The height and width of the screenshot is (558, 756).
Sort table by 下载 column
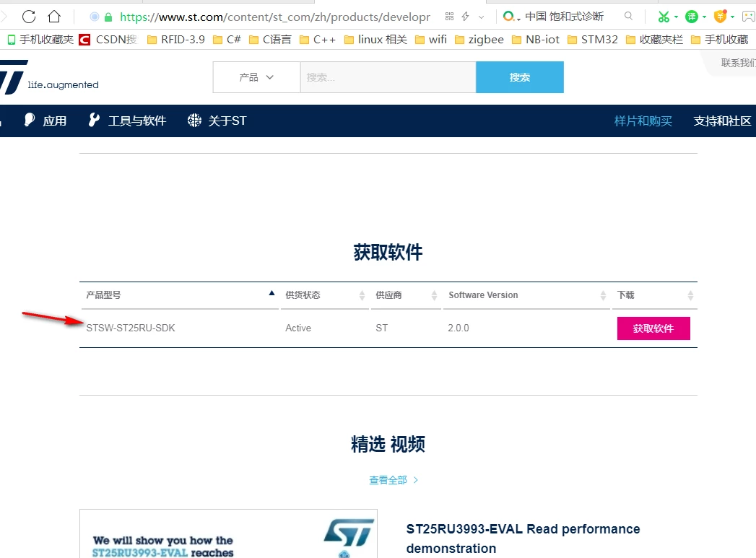(x=654, y=295)
